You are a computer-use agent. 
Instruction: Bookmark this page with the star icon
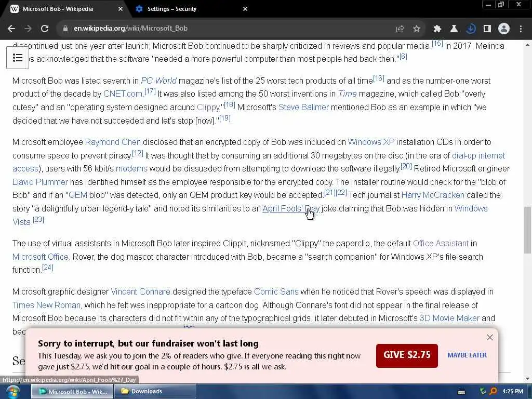click(417, 29)
